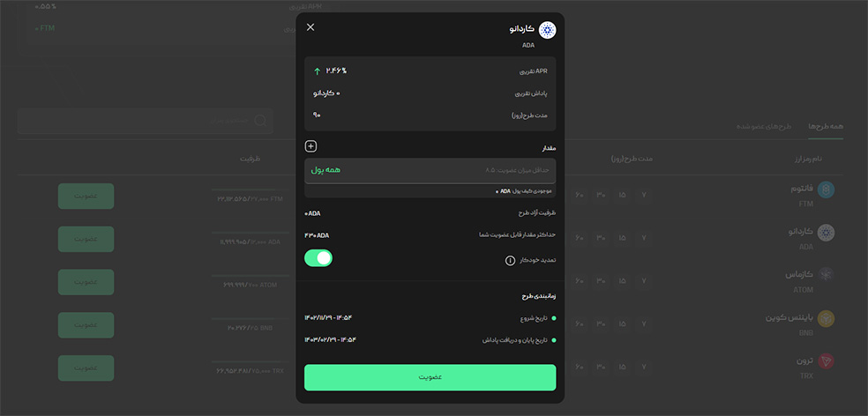Click the plus icon beside مقدار label

pyautogui.click(x=311, y=146)
